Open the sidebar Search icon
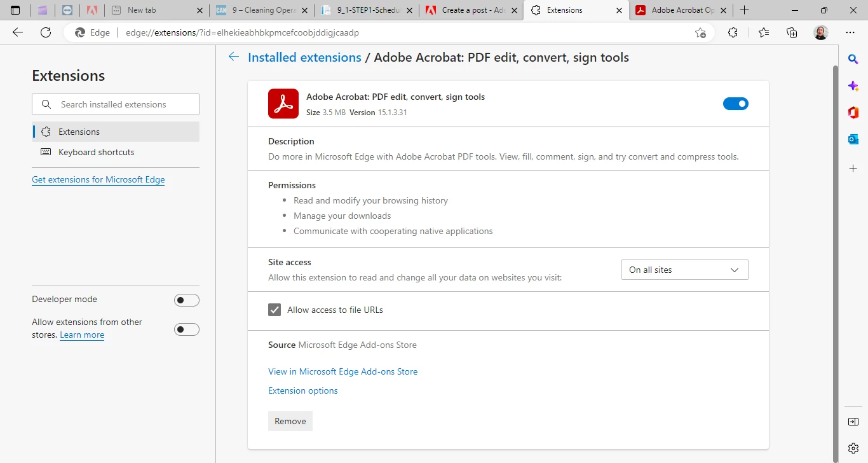The width and height of the screenshot is (868, 463). (x=853, y=59)
